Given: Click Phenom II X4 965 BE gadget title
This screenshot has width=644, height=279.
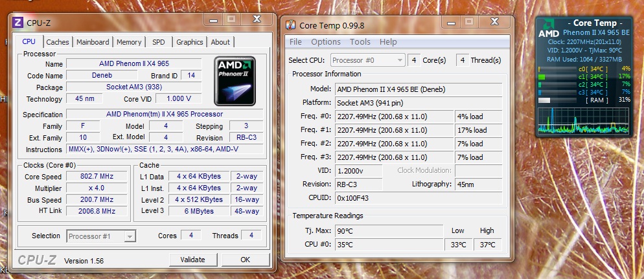Looking at the screenshot, I should click(596, 32).
